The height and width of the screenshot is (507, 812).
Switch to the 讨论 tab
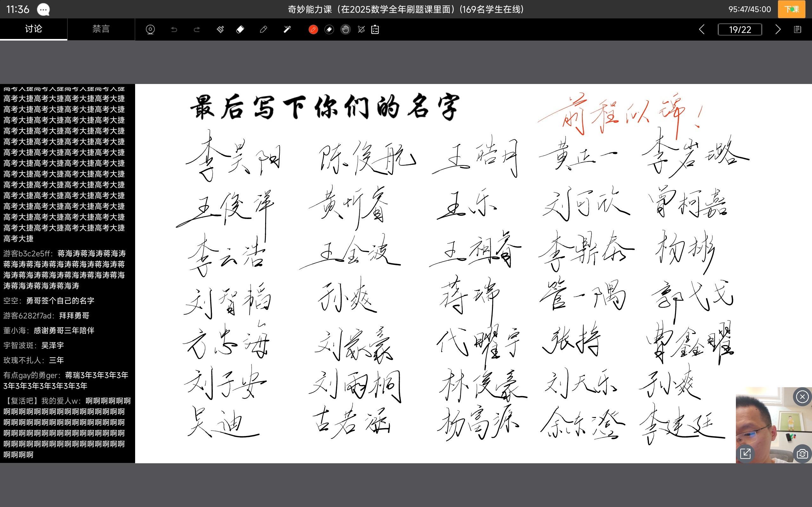pos(34,29)
